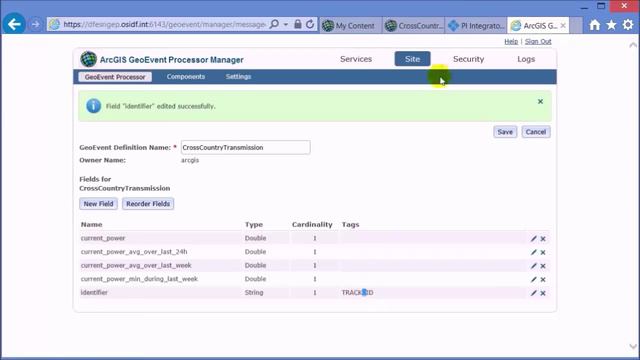Open the Logs section
Viewport: 640px width, 360px height.
click(x=526, y=59)
